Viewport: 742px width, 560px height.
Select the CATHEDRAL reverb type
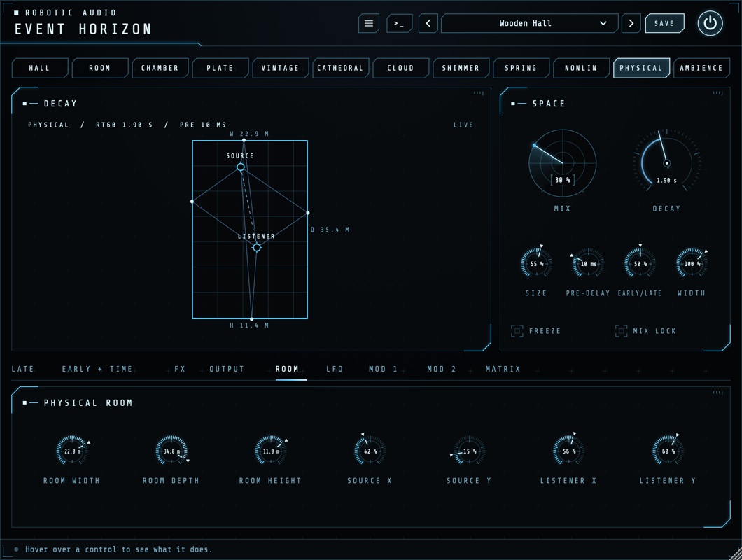point(340,68)
